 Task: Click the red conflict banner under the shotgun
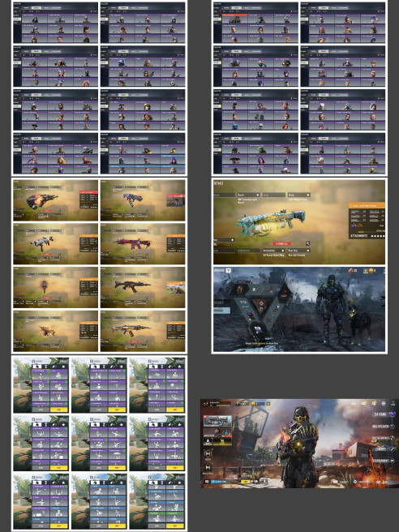pos(282,243)
